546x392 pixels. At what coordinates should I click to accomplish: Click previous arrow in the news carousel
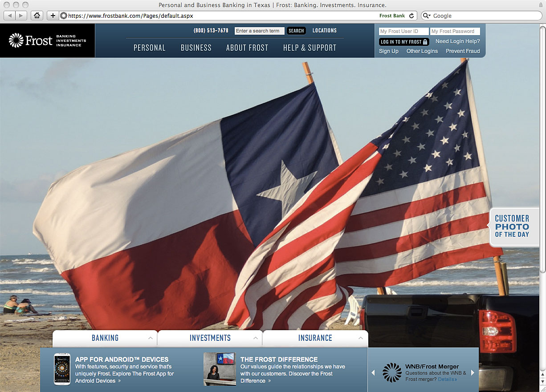373,373
